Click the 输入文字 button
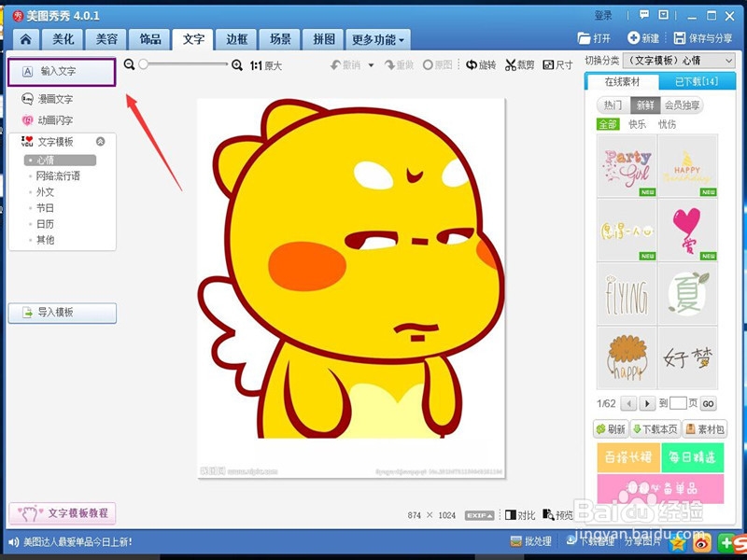The height and width of the screenshot is (560, 747). click(x=62, y=72)
